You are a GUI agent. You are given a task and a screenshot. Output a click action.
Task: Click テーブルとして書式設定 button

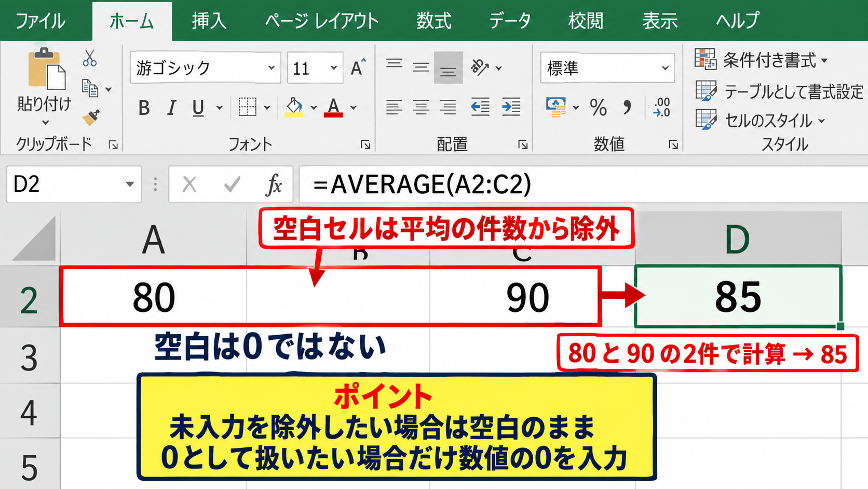point(779,91)
